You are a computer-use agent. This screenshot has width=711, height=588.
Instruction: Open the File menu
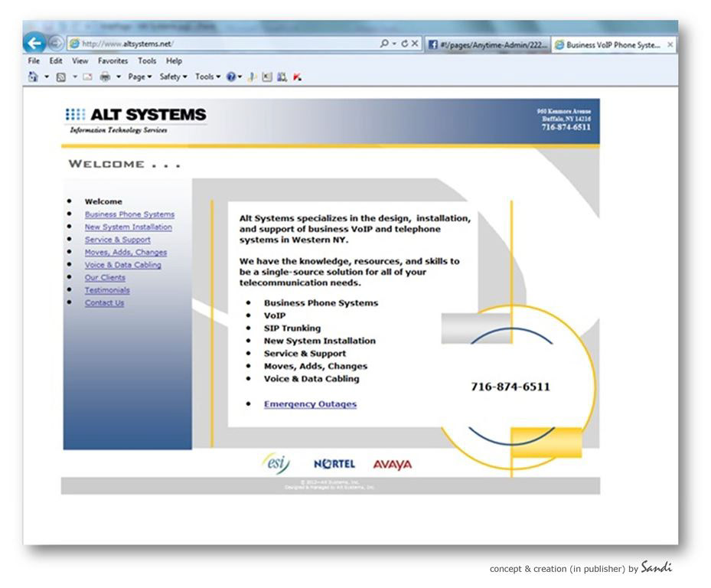[34, 60]
